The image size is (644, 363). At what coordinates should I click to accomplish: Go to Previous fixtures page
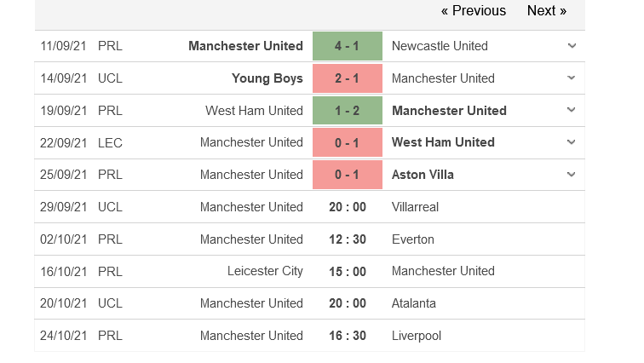click(473, 11)
